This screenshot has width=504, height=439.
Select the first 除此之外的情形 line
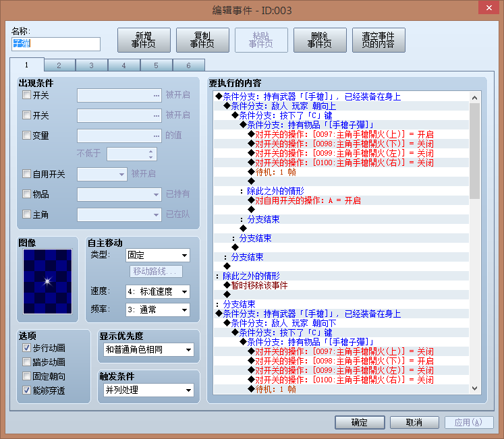341,191
